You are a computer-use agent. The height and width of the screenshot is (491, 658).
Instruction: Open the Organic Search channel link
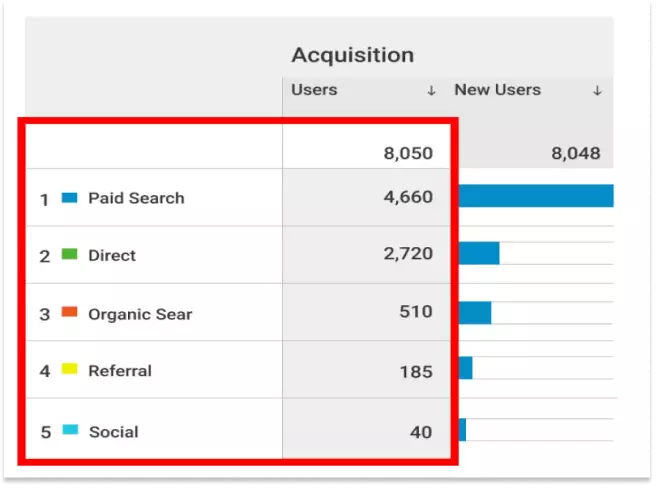(x=140, y=313)
